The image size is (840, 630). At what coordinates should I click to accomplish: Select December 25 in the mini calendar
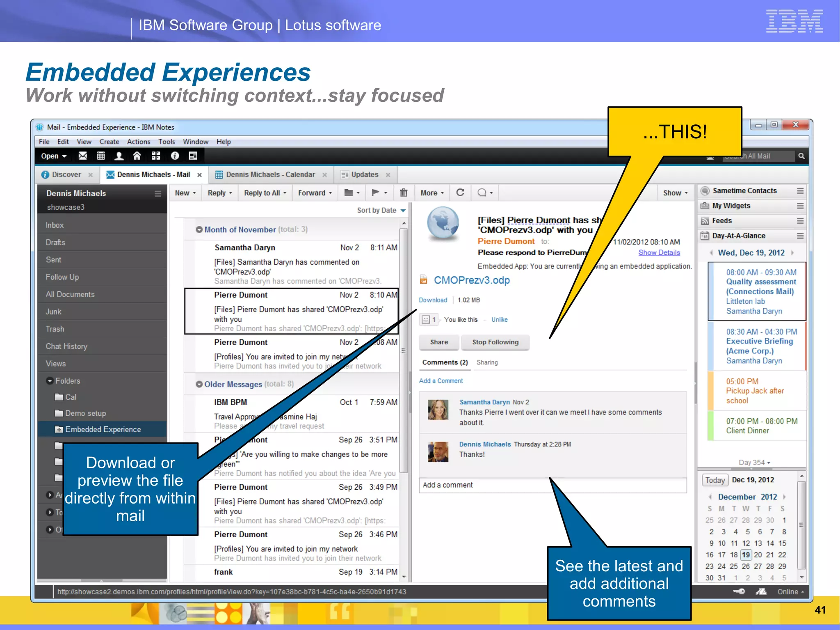tap(734, 566)
